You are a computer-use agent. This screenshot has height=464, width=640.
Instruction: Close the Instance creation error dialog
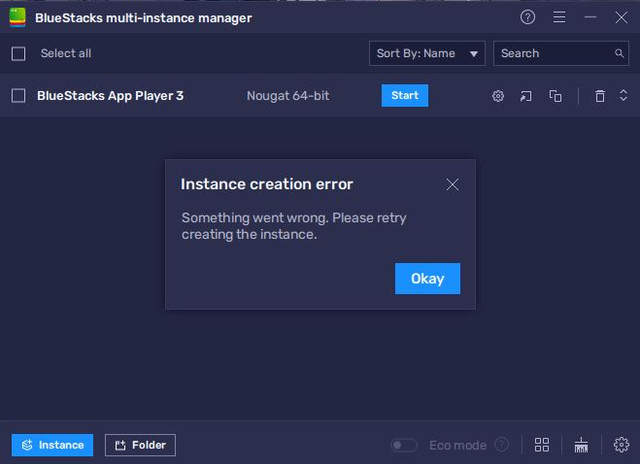point(452,184)
